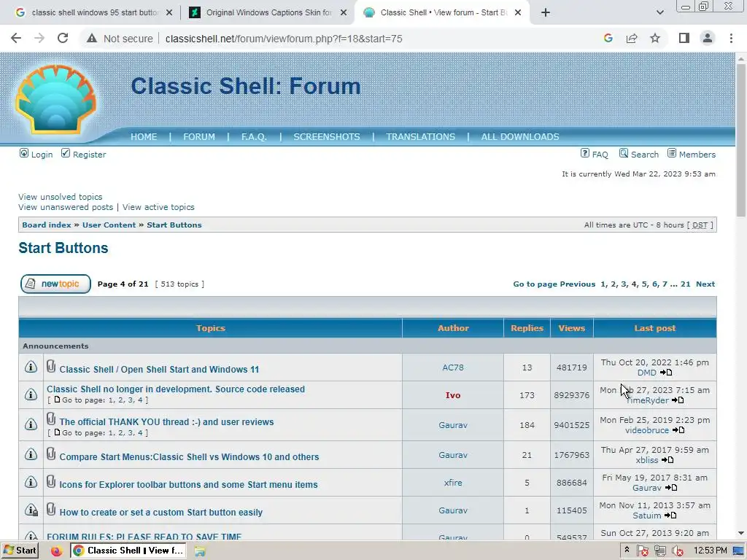747x560 pixels.
Task: Click the scrollbar down arrow
Action: click(x=741, y=533)
